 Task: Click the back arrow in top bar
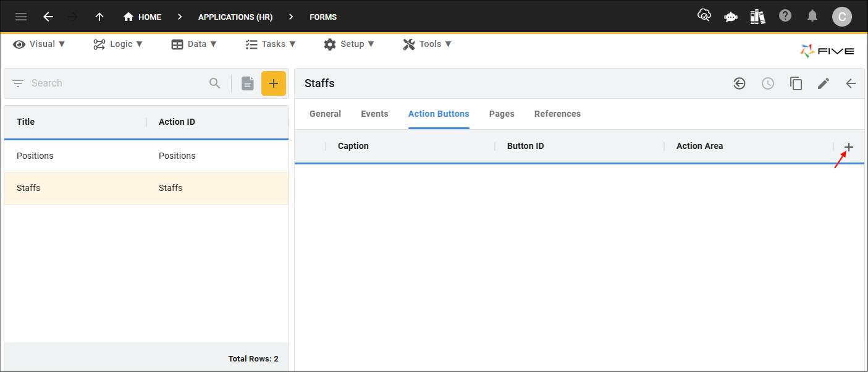[48, 17]
